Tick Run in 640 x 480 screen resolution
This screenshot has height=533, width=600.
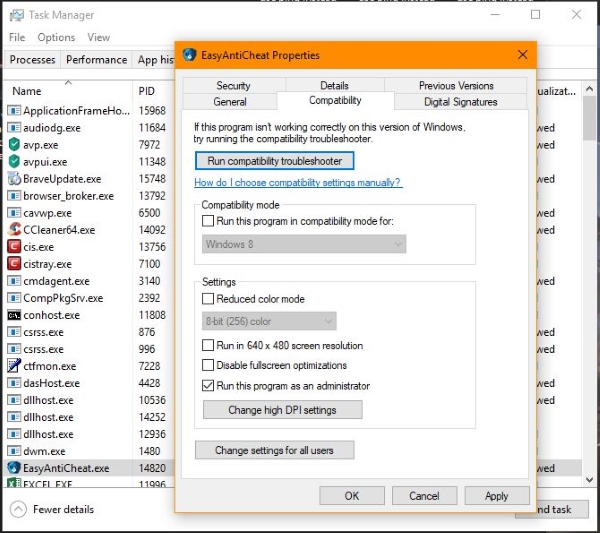208,345
